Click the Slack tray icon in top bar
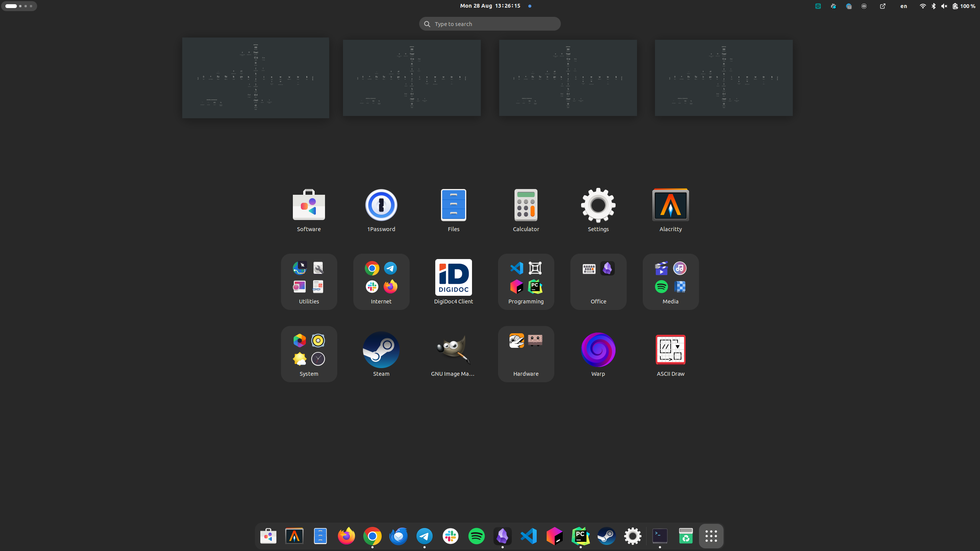The image size is (980, 551). click(833, 6)
